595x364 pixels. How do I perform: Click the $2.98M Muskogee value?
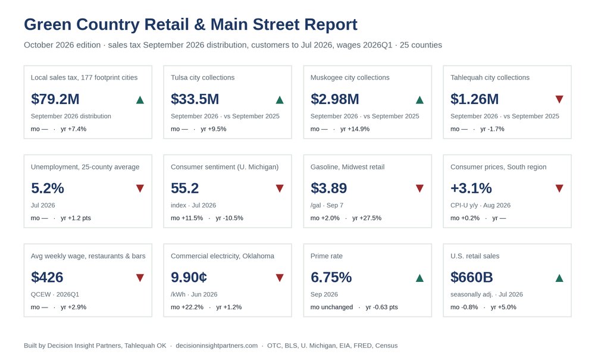pyautogui.click(x=334, y=99)
